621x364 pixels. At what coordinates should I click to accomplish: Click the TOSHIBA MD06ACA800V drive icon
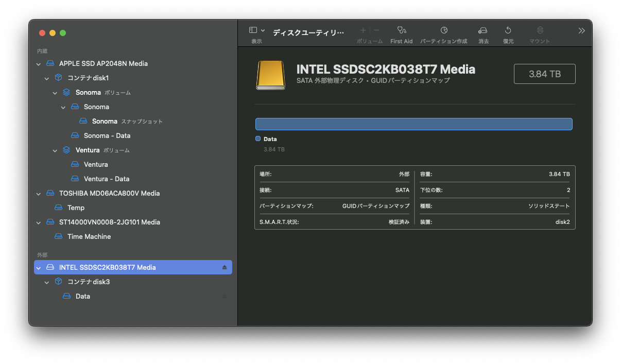(x=50, y=193)
